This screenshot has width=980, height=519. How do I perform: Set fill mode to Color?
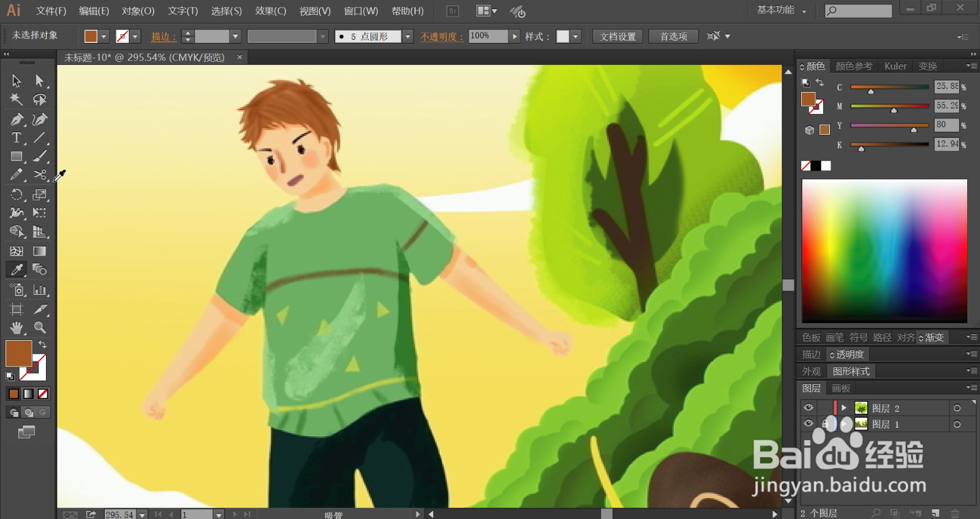point(13,394)
